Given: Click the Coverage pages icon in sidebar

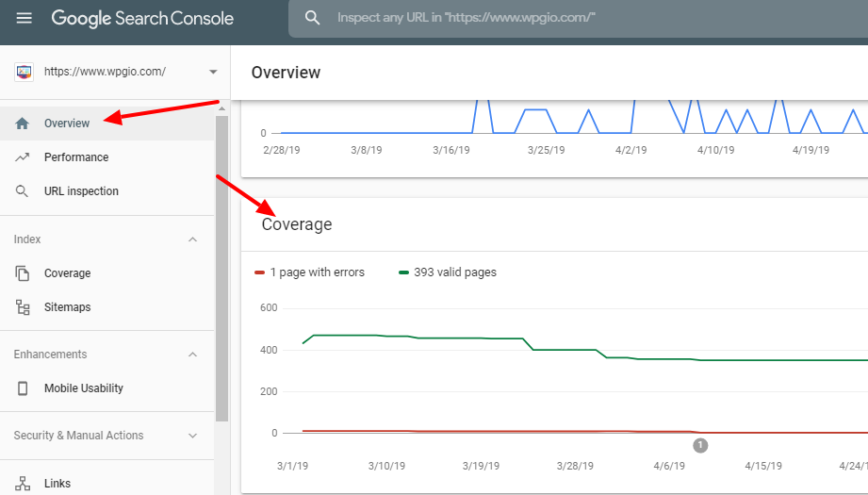Looking at the screenshot, I should [22, 273].
